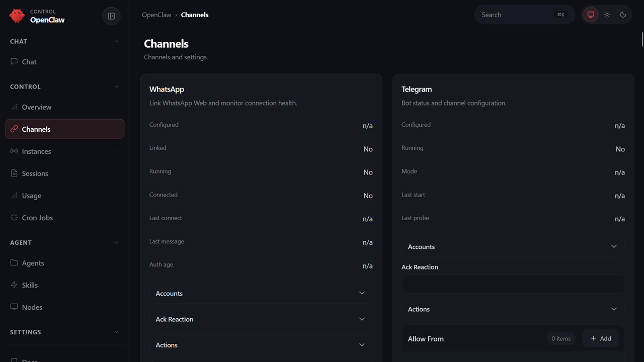Image resolution: width=644 pixels, height=362 pixels.
Task: Click Telegram Last probe row label
Action: pyautogui.click(x=415, y=218)
